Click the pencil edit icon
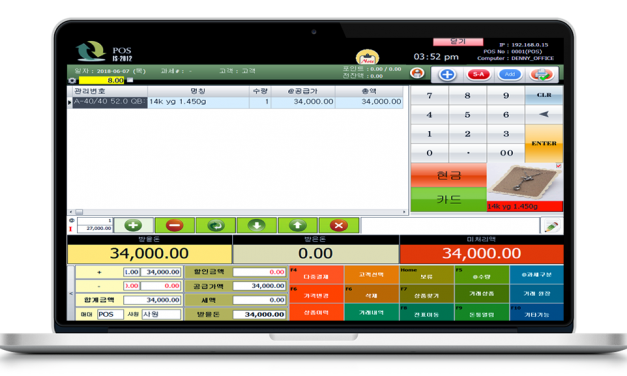627x376 pixels. (x=551, y=226)
